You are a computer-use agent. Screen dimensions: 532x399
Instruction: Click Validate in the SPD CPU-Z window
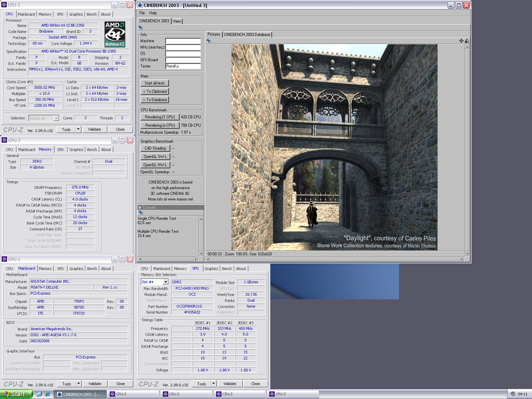tap(230, 384)
